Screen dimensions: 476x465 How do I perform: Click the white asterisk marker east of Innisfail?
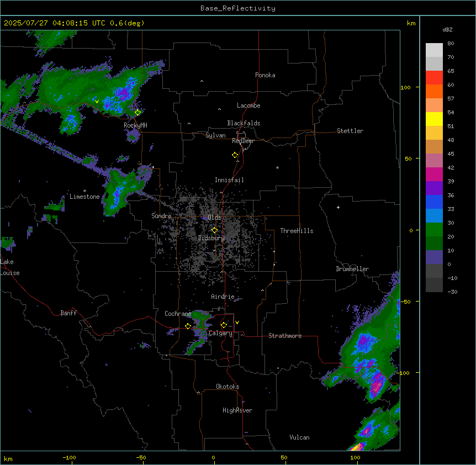click(x=277, y=167)
